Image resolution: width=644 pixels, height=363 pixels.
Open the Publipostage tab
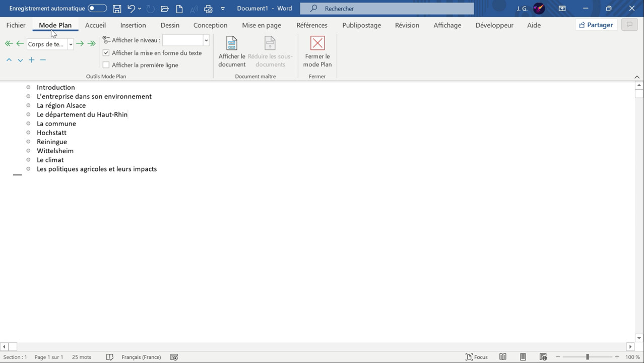[x=361, y=25]
